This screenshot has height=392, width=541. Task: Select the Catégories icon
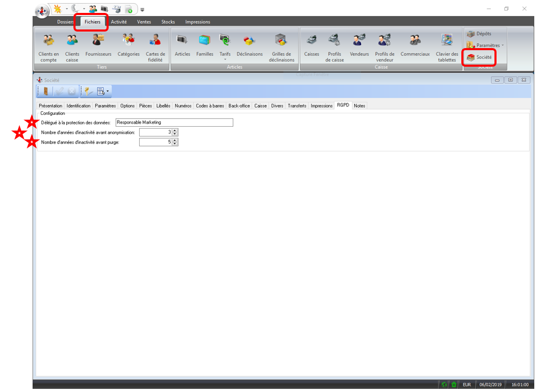pos(128,46)
